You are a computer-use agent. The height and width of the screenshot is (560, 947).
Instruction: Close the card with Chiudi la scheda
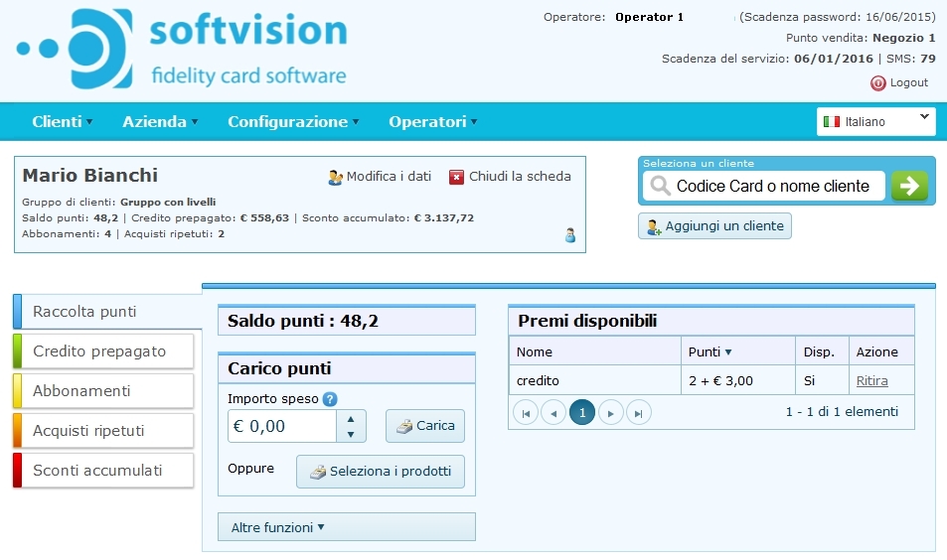[x=520, y=176]
